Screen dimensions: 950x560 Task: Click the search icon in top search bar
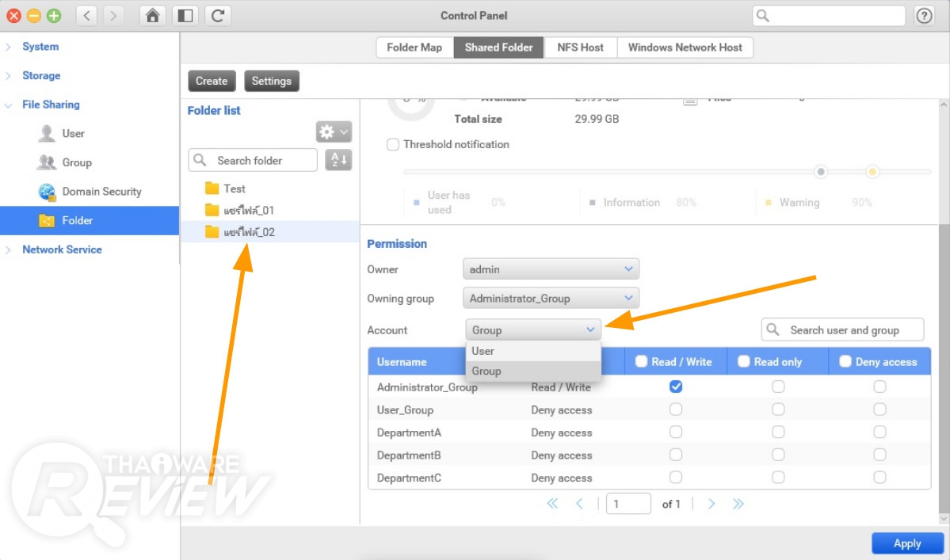[x=763, y=16]
